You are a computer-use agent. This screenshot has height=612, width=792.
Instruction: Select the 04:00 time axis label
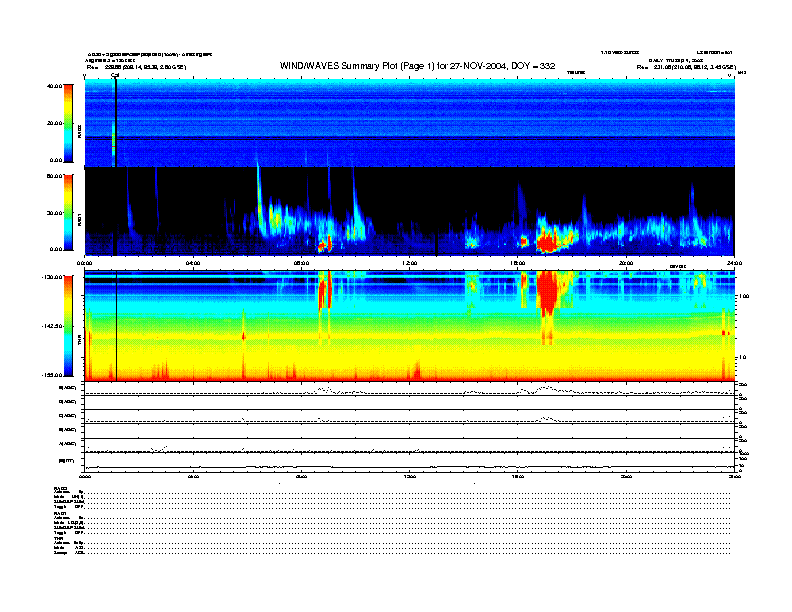(193, 262)
